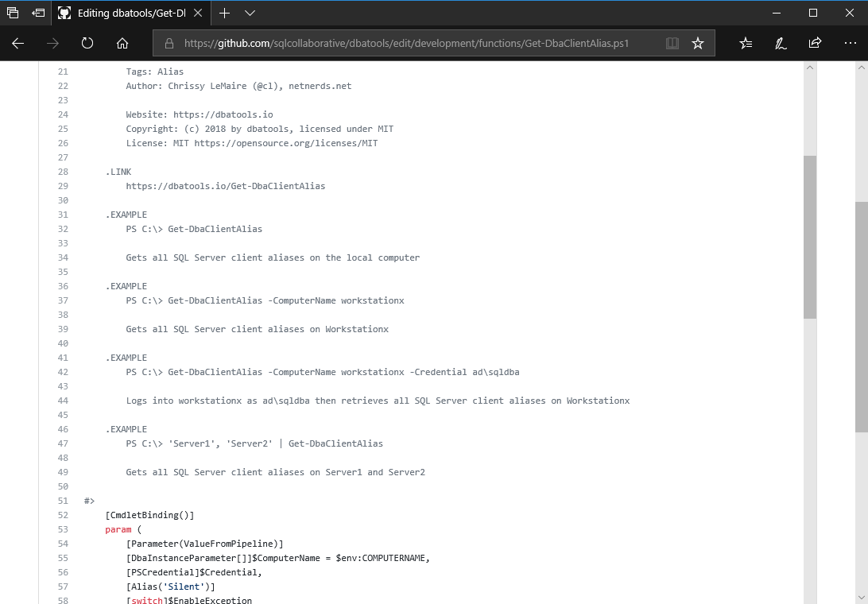This screenshot has width=868, height=604.
Task: Share this page using Share icon
Action: pos(815,44)
